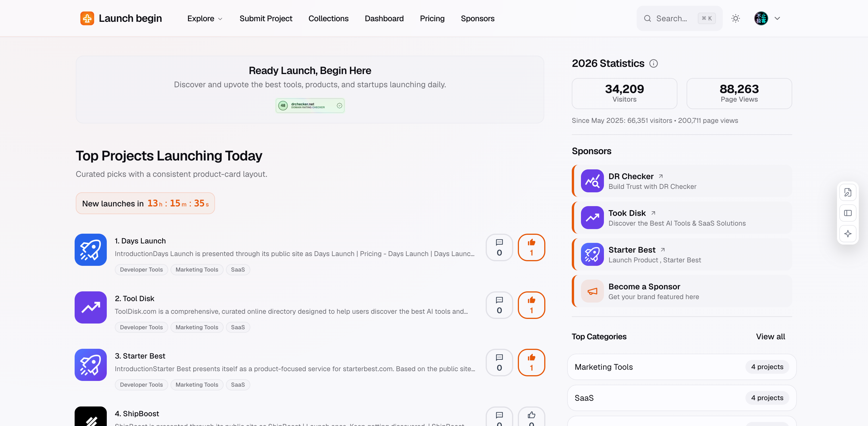
Task: Click the Tool Disk project icon
Action: click(x=91, y=307)
